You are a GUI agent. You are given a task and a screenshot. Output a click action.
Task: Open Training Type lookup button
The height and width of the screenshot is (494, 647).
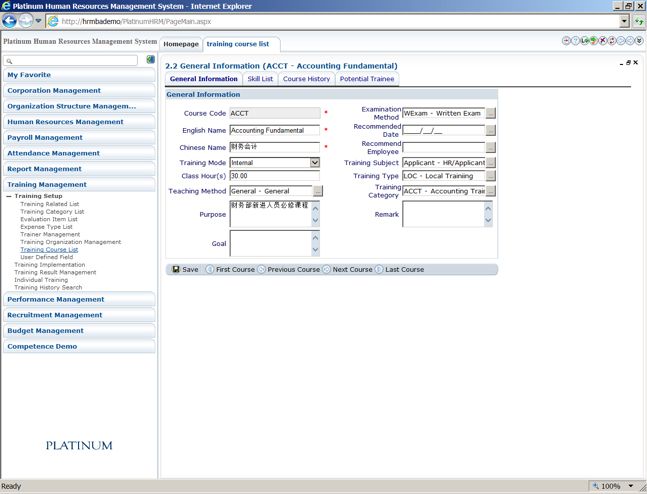click(491, 176)
